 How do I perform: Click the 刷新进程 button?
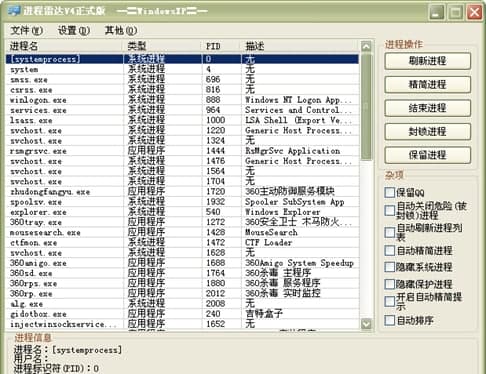(428, 61)
